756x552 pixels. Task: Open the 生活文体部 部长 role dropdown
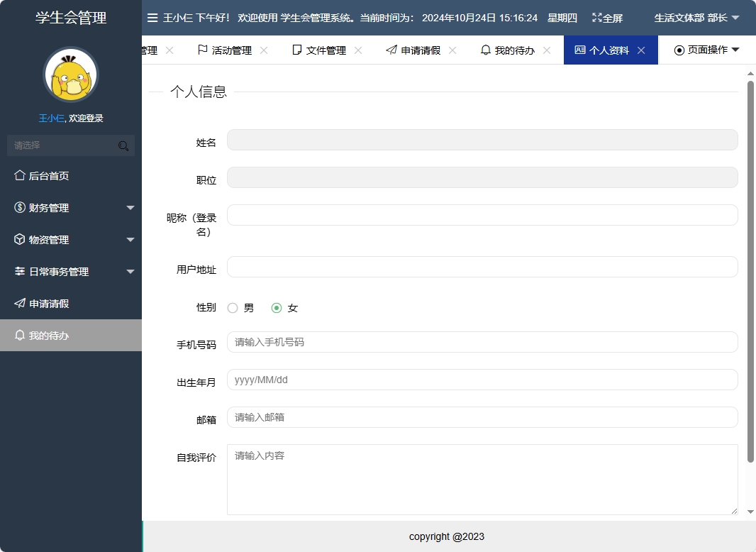click(694, 18)
